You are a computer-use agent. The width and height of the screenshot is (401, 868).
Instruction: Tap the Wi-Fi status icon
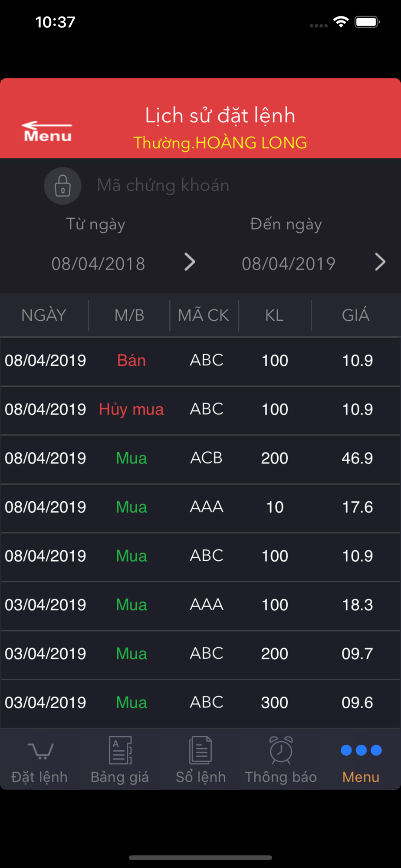[341, 22]
